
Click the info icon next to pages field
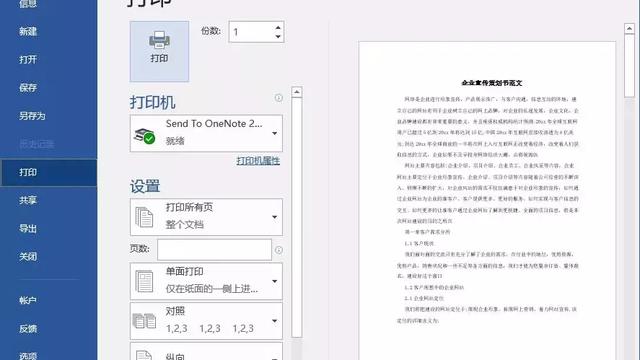[x=278, y=250]
